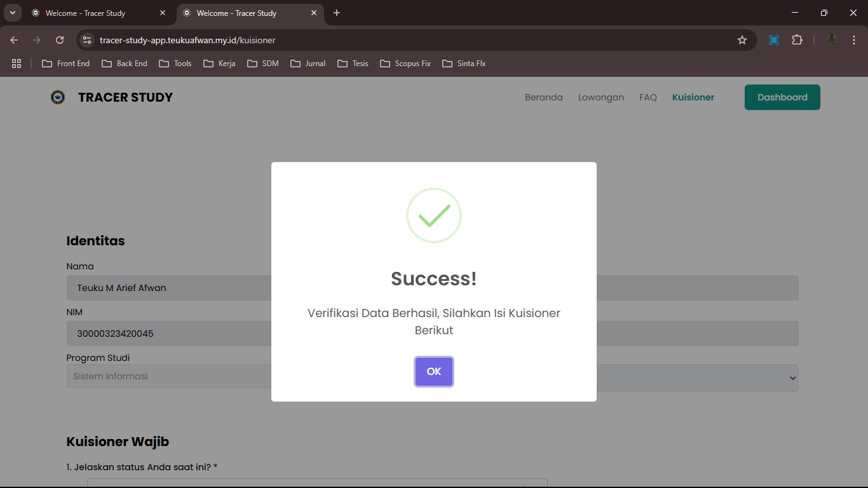Open a new browser tab

pos(337,13)
